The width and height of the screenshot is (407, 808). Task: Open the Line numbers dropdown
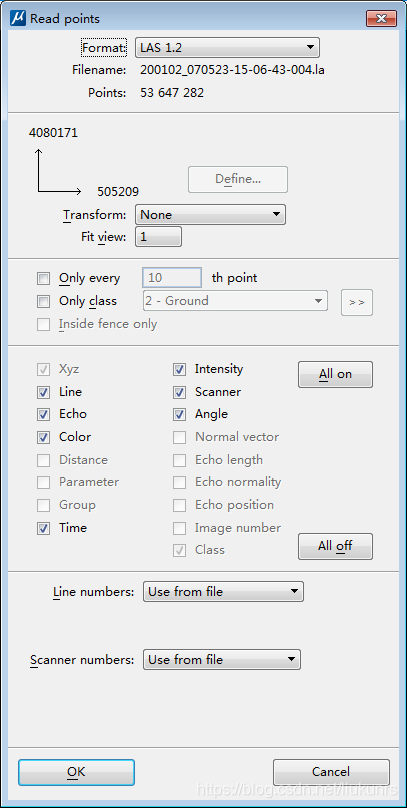click(x=224, y=592)
